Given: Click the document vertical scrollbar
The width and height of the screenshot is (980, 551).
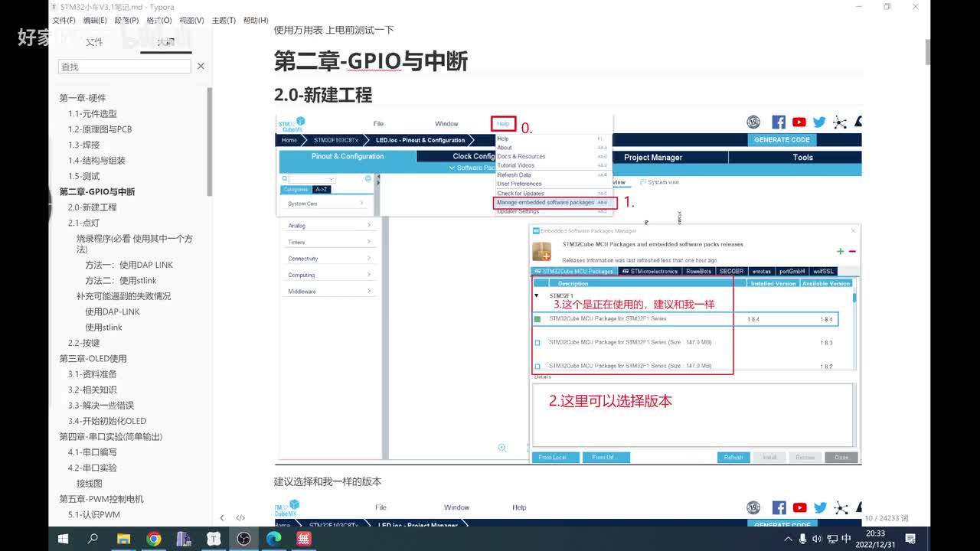Looking at the screenshot, I should (x=928, y=52).
